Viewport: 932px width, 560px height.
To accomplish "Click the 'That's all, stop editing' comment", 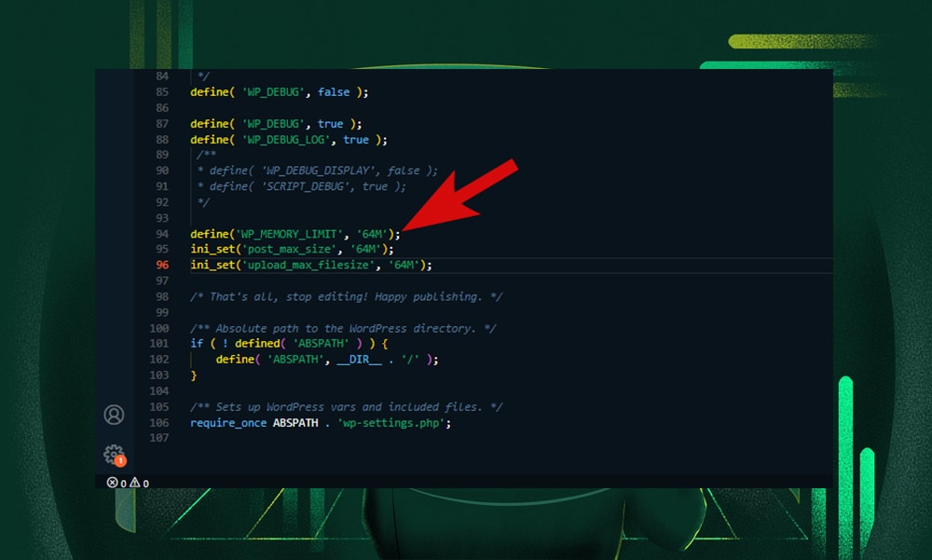I will pos(345,296).
